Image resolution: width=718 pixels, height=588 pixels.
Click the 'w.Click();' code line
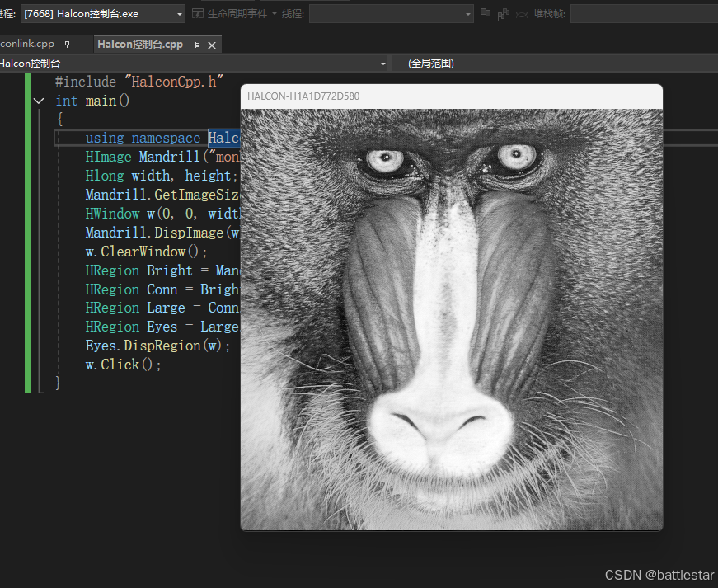point(123,365)
